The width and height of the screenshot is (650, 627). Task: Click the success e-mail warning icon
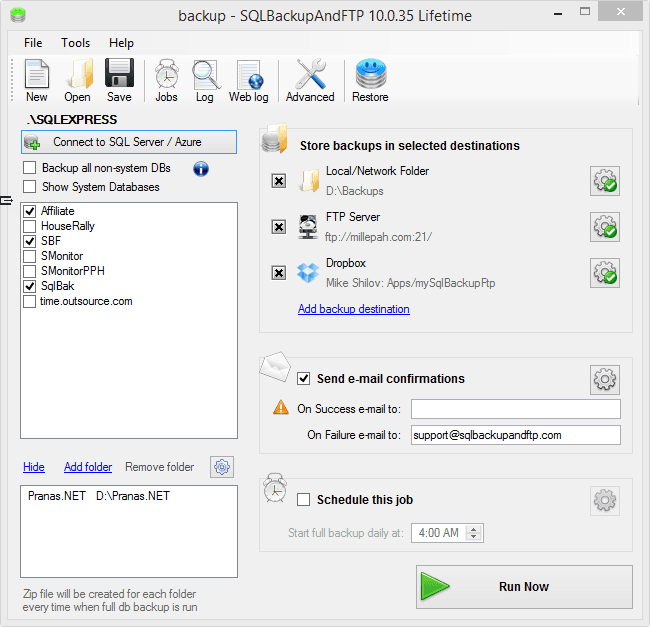[x=281, y=407]
